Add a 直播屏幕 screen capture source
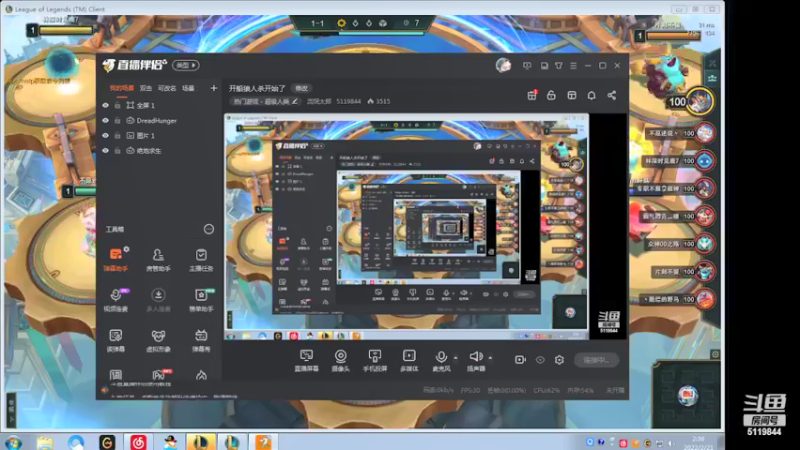Image resolution: width=800 pixels, height=450 pixels. pyautogui.click(x=306, y=360)
